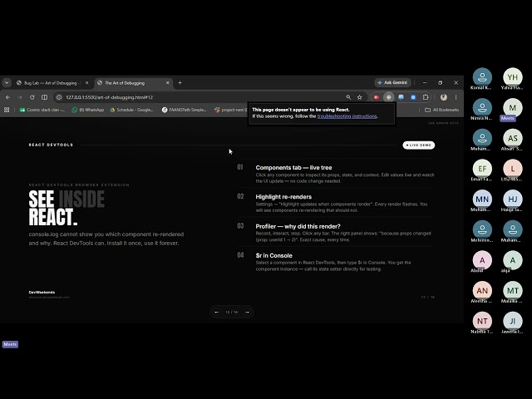Bookmark this page with the star
532x399 pixels.
[x=360, y=97]
